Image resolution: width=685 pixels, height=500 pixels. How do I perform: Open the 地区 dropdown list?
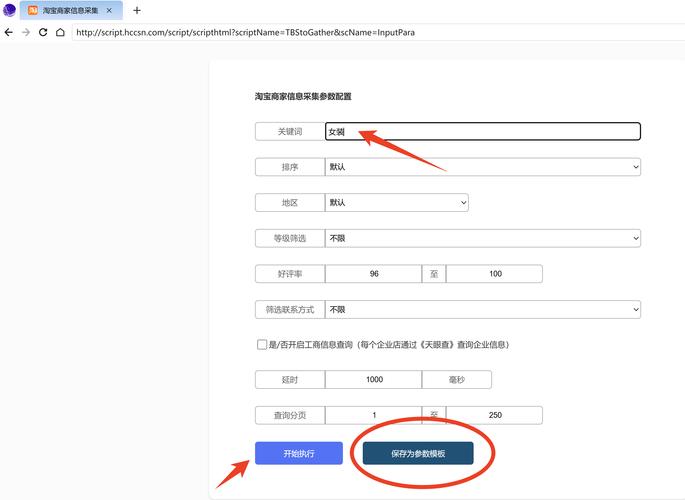click(x=397, y=202)
